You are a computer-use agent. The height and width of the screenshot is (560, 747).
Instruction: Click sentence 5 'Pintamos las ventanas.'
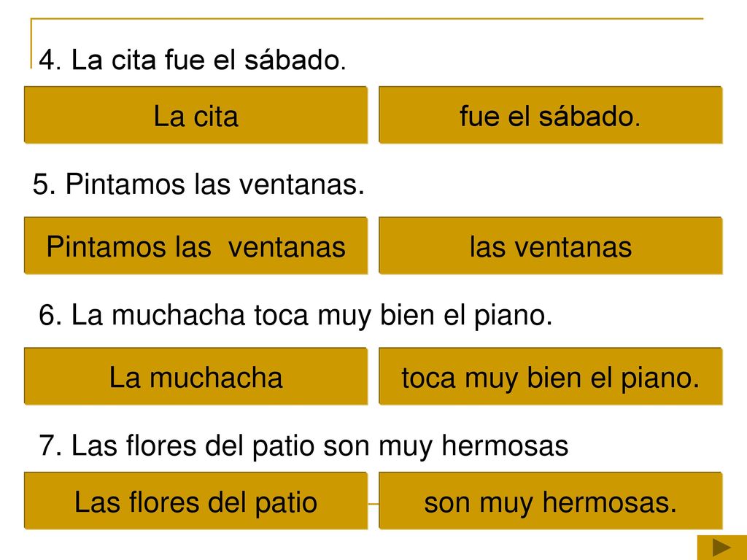click(x=198, y=184)
